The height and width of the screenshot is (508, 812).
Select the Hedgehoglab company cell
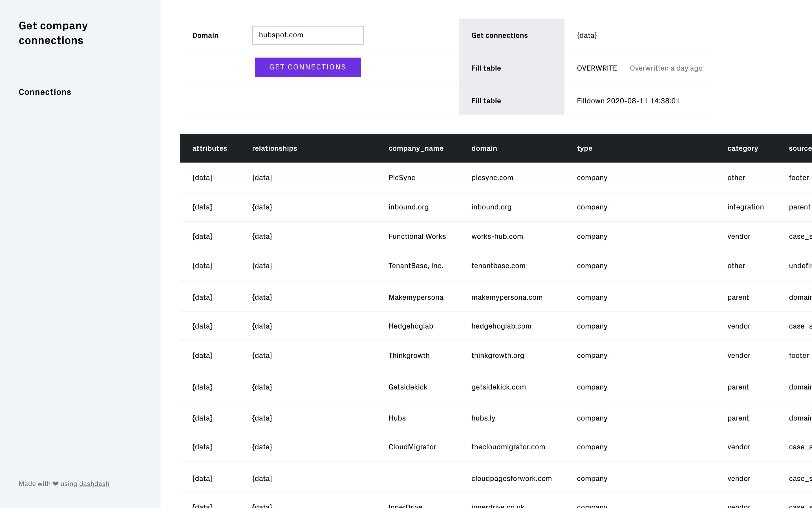coord(411,326)
